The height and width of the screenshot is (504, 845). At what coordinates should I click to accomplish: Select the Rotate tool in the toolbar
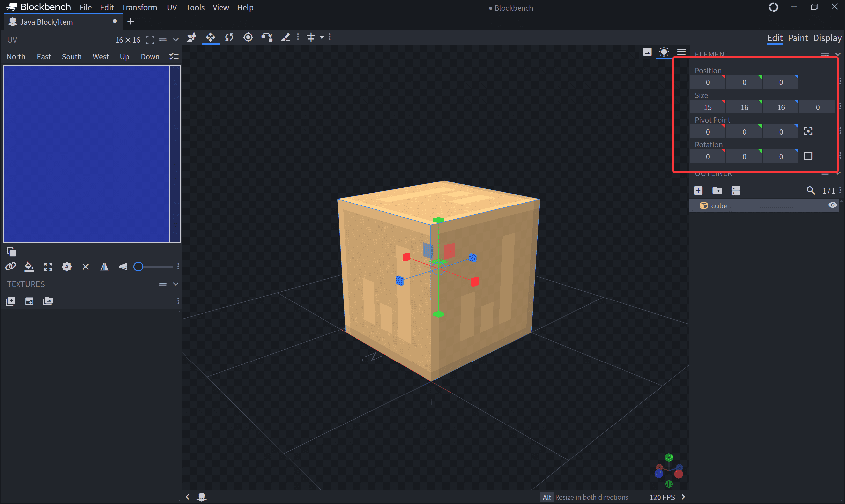(x=229, y=37)
